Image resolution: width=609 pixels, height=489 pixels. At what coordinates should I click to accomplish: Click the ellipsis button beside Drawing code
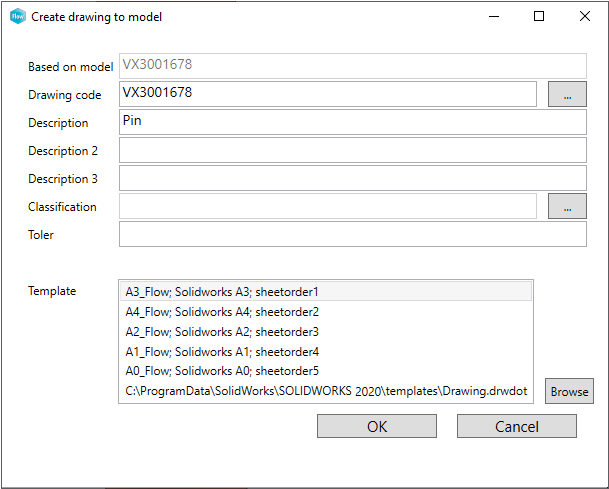tap(567, 94)
